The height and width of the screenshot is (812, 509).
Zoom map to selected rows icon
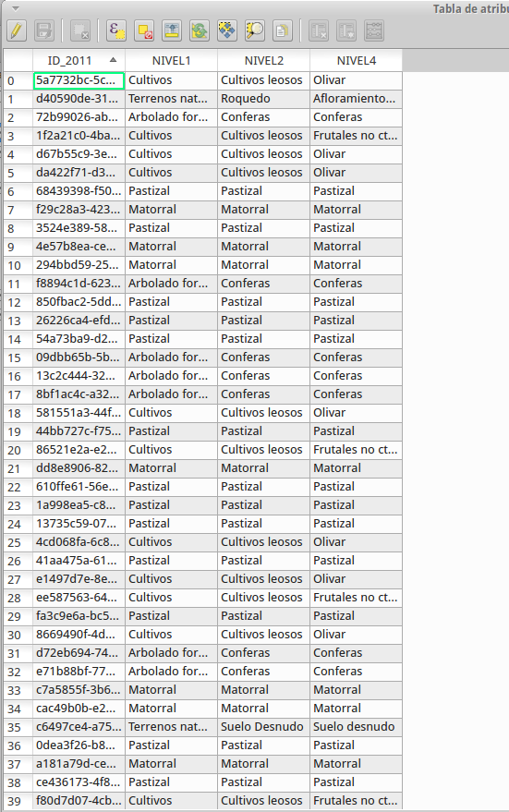point(254,30)
